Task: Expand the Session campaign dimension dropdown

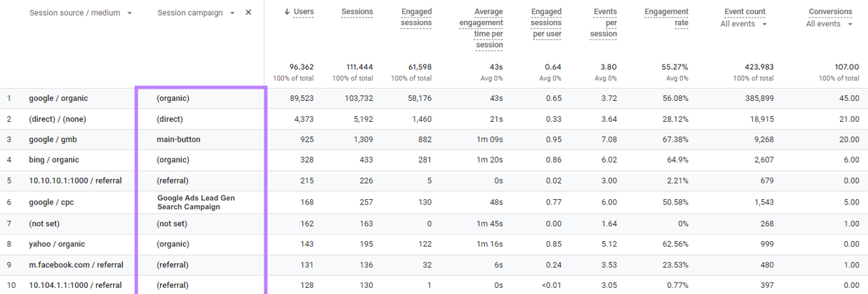Action: [x=233, y=13]
